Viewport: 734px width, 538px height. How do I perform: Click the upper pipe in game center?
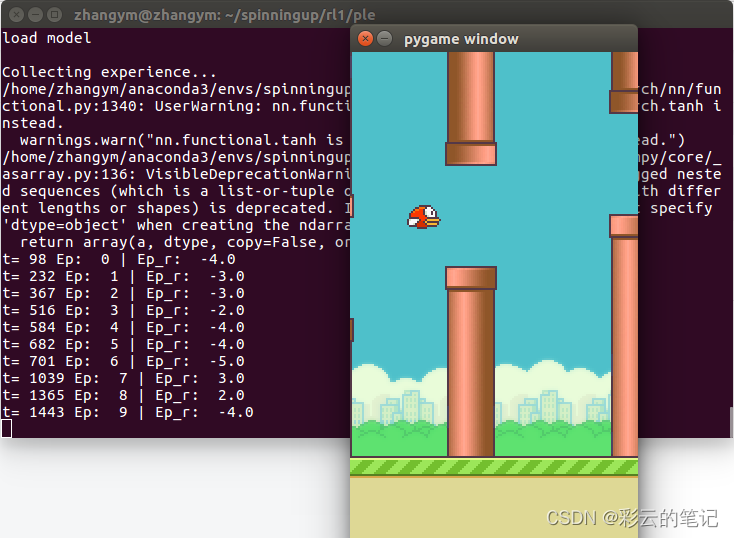click(470, 109)
